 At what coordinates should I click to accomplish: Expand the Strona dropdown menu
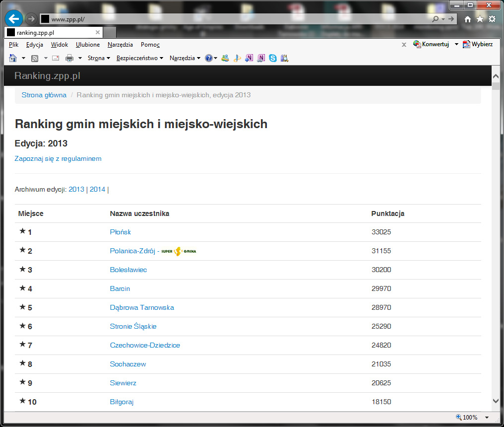97,58
